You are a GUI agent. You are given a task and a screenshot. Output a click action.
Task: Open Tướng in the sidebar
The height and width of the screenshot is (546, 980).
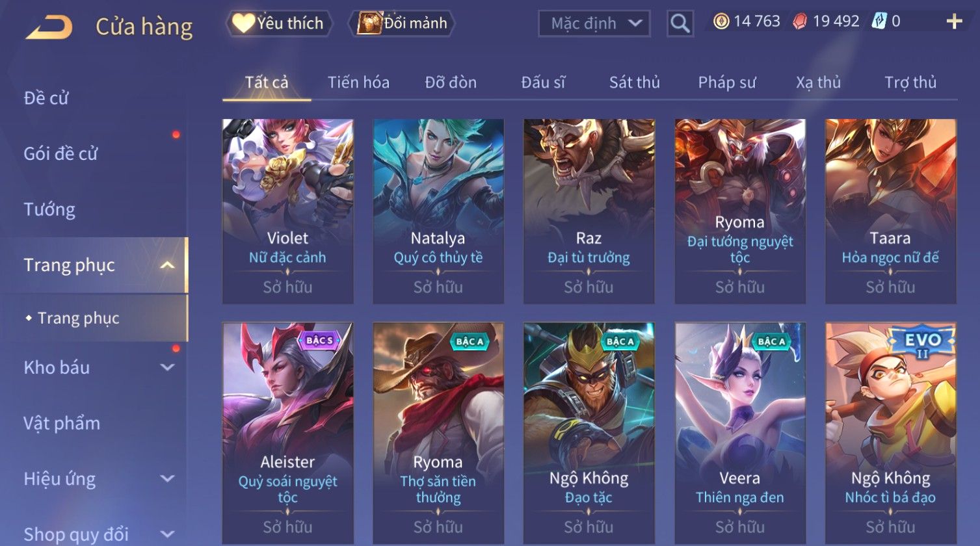(49, 209)
